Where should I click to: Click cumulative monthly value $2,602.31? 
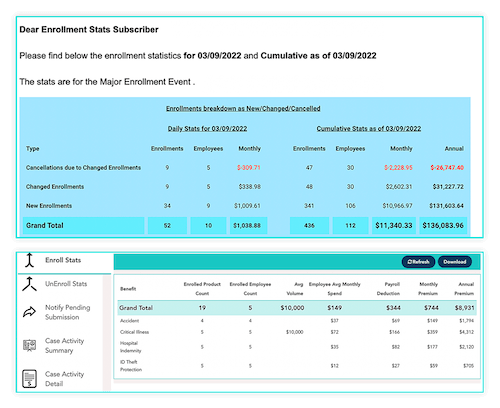pos(399,187)
